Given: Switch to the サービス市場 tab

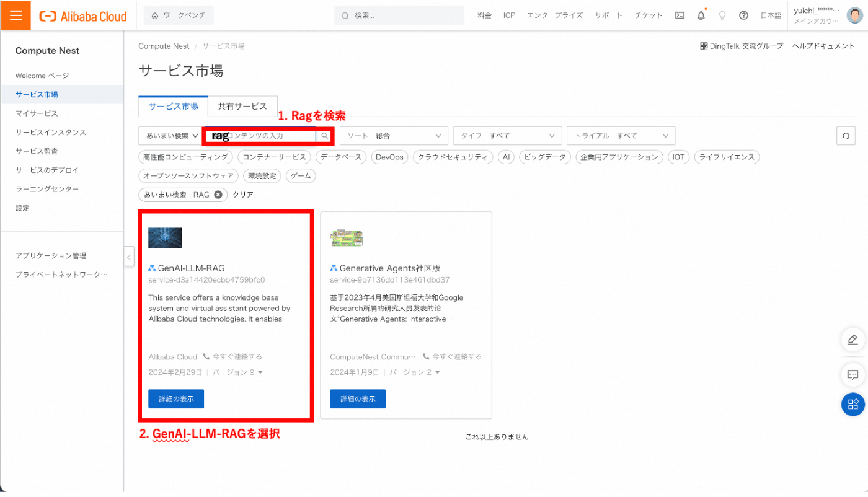Looking at the screenshot, I should coord(174,107).
